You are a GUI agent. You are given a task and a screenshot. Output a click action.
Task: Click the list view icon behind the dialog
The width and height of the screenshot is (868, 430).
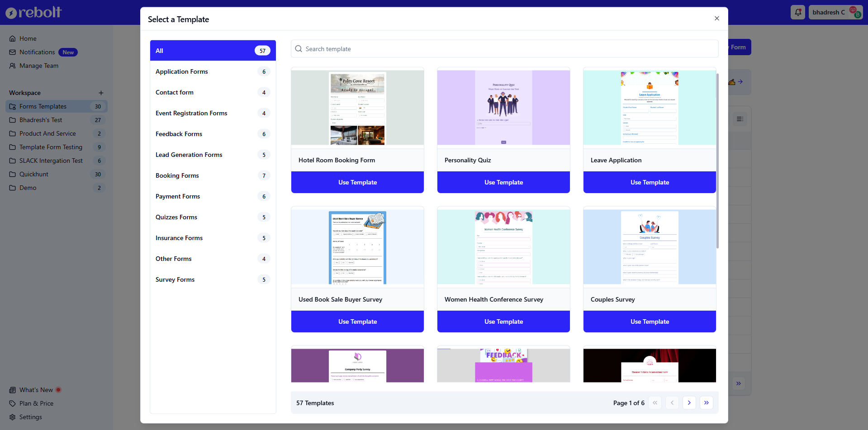tap(740, 119)
